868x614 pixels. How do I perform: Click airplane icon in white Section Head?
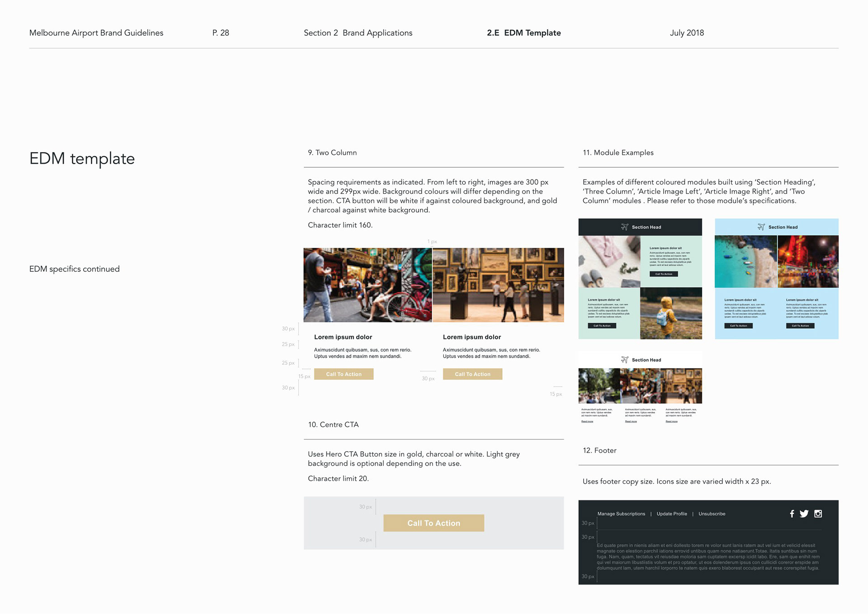[x=624, y=360]
